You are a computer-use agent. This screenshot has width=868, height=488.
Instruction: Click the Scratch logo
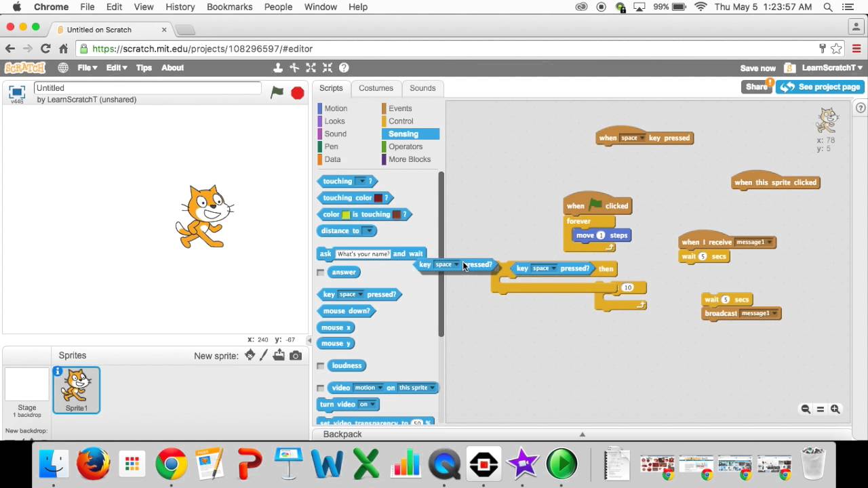point(25,68)
